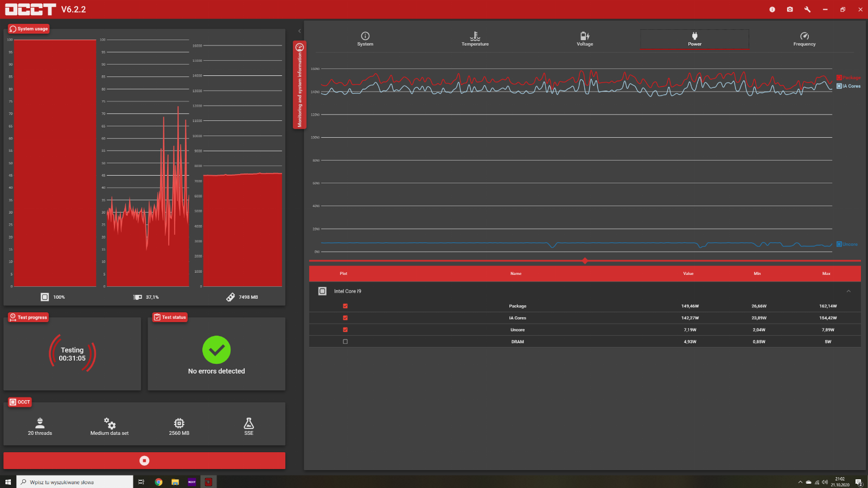Click the CPU usage 100% icon
This screenshot has height=488, width=868.
(44, 297)
